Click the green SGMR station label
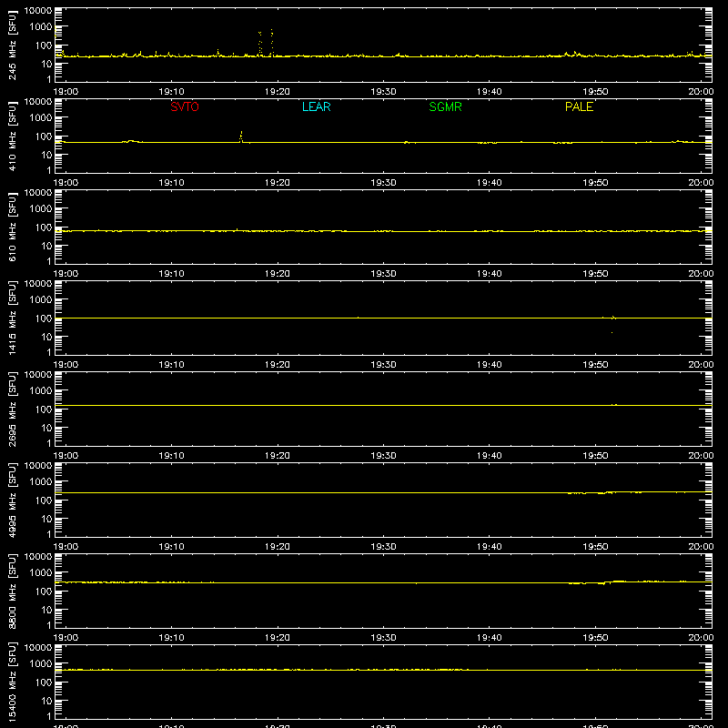The width and height of the screenshot is (728, 728). tap(445, 106)
